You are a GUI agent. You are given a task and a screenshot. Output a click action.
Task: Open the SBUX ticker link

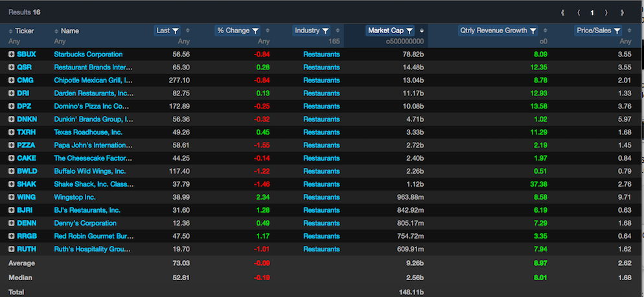(27, 54)
